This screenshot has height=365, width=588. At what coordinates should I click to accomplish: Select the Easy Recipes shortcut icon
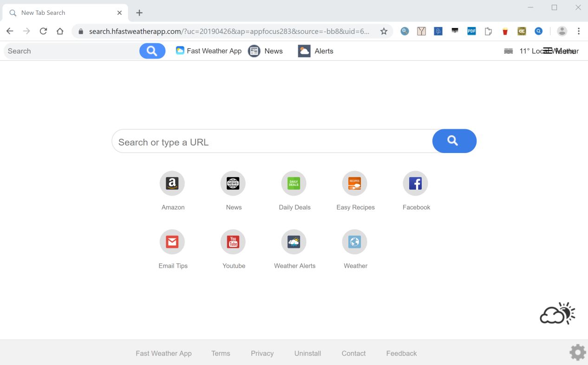(x=354, y=183)
